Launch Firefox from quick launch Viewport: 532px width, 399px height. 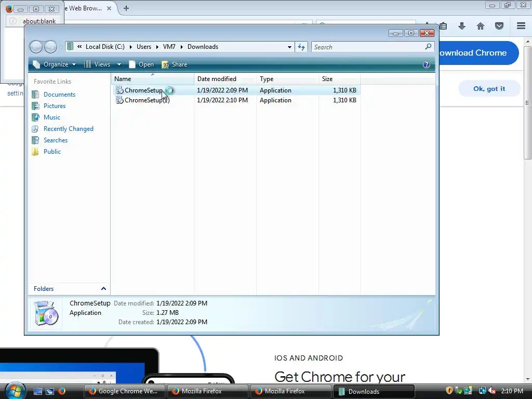62,391
